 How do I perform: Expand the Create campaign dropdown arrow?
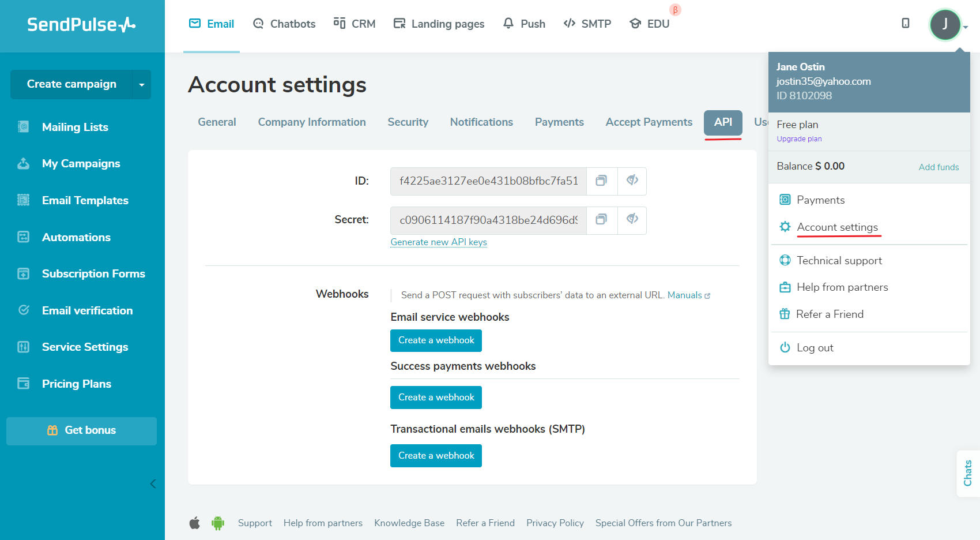coord(142,85)
